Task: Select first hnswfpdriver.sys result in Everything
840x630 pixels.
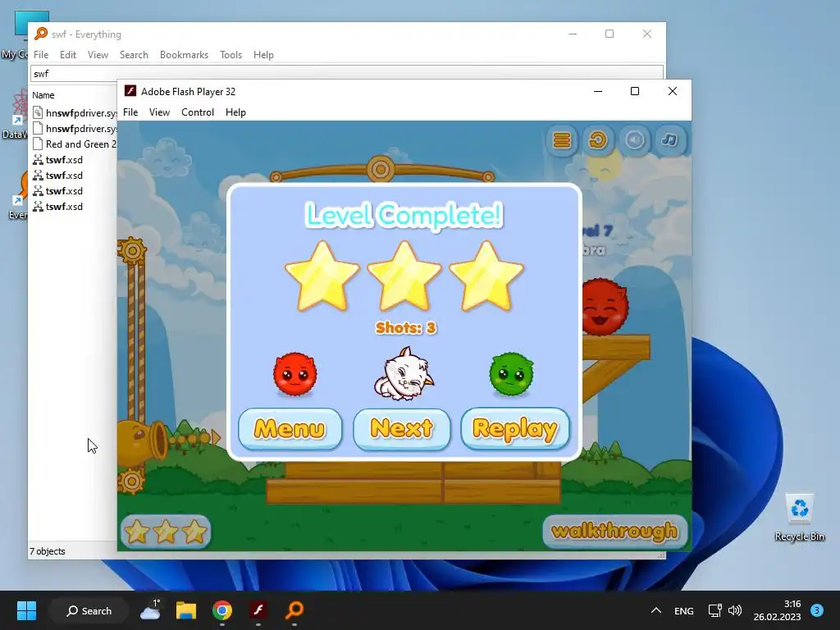Action: coord(74,113)
